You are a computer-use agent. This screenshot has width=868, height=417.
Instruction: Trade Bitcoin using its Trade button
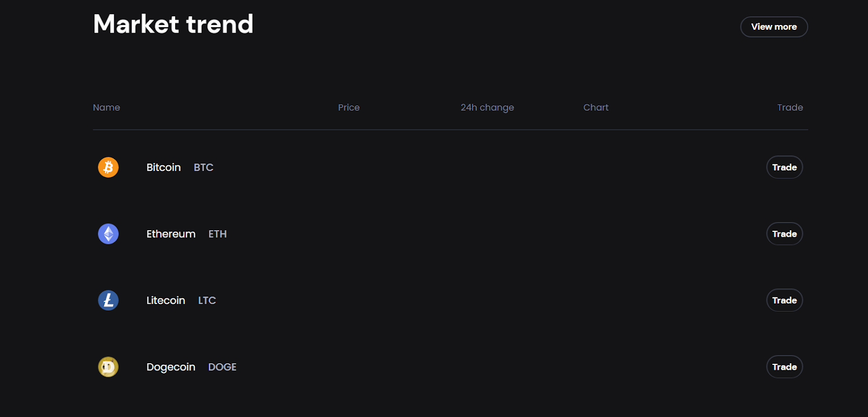[784, 167]
